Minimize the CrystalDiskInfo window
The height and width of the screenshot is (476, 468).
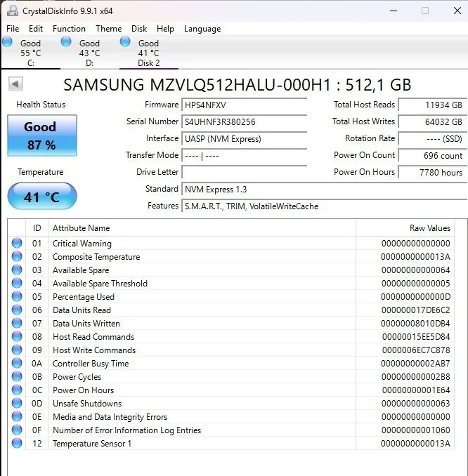tap(394, 11)
